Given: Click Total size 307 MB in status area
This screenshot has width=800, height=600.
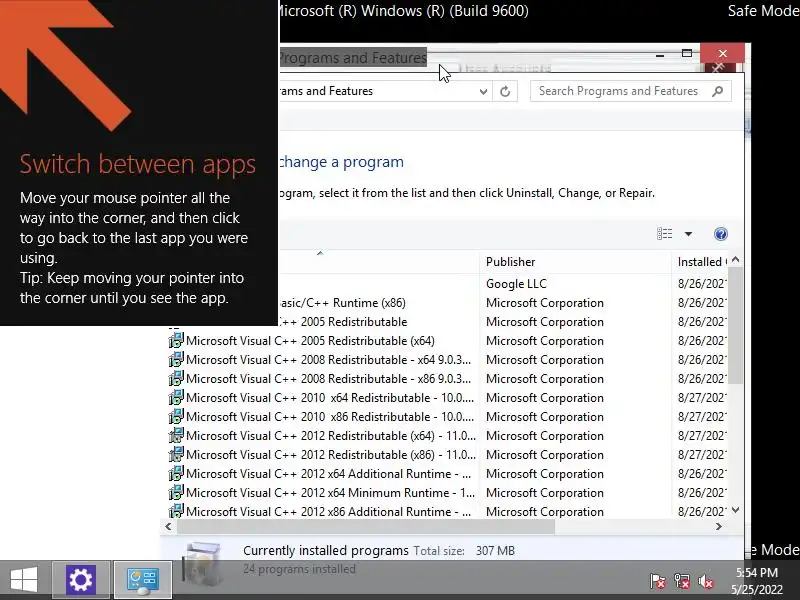Looking at the screenshot, I should [464, 551].
